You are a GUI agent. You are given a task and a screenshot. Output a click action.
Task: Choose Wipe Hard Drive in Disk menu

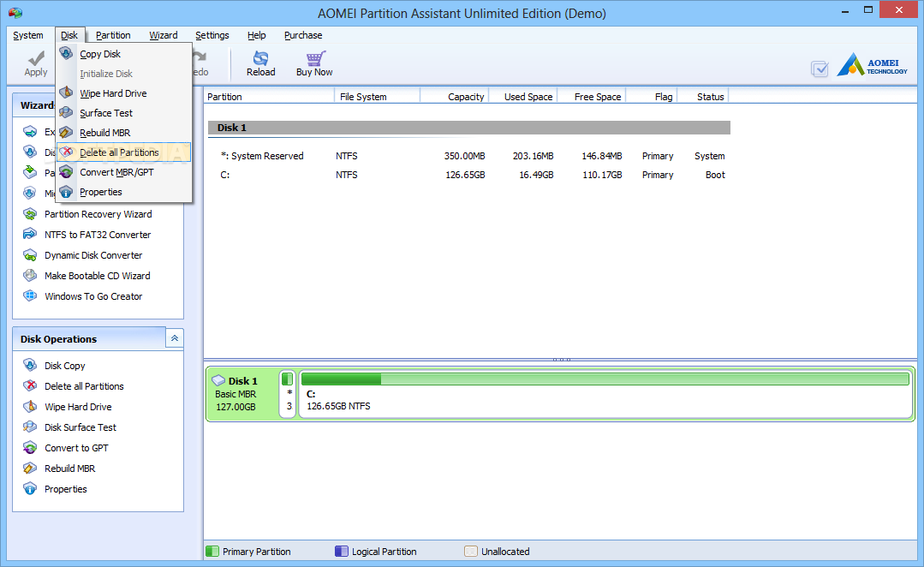(124, 93)
